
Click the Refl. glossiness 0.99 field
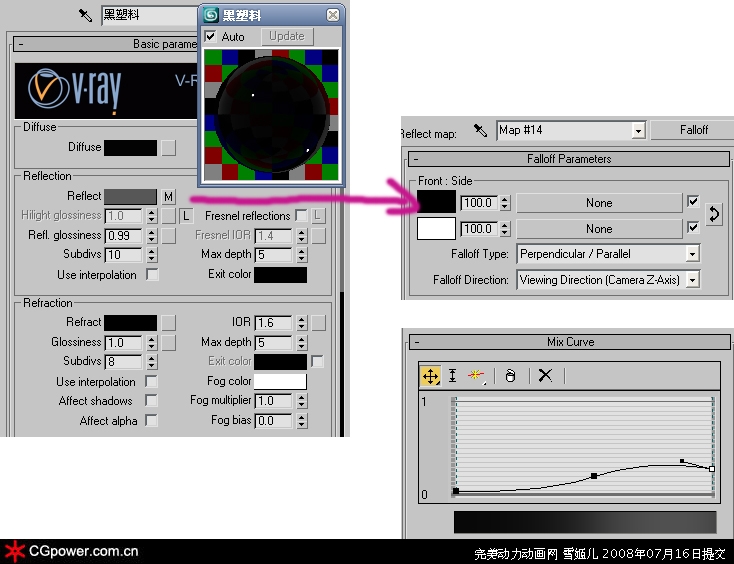pos(124,235)
